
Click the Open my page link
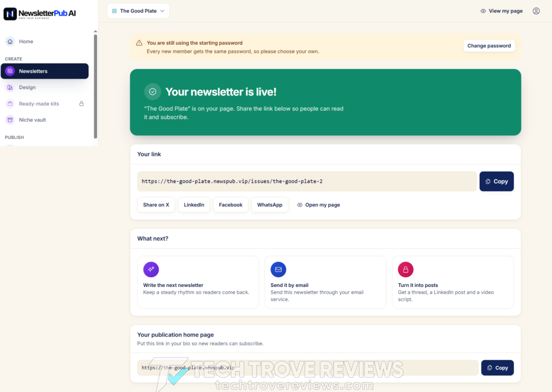coord(319,205)
